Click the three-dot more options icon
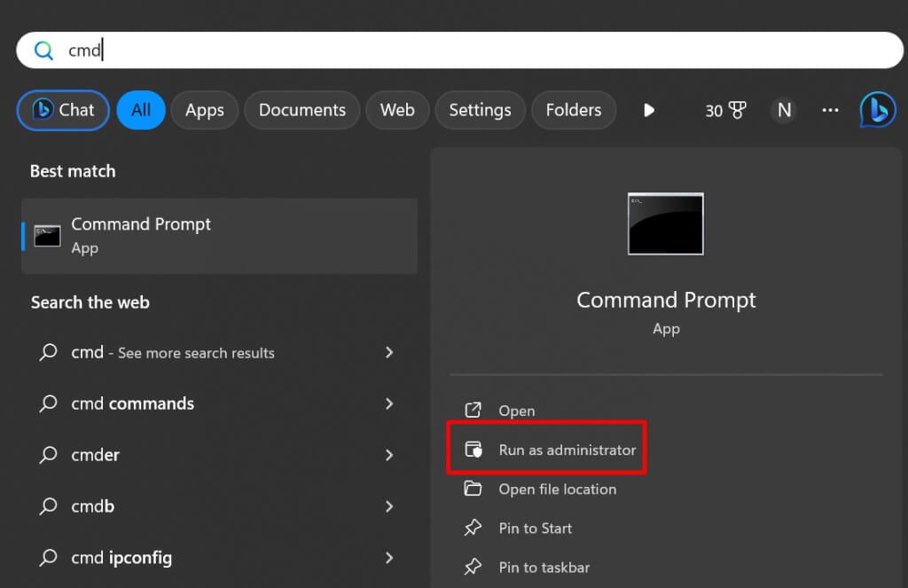 tap(830, 110)
